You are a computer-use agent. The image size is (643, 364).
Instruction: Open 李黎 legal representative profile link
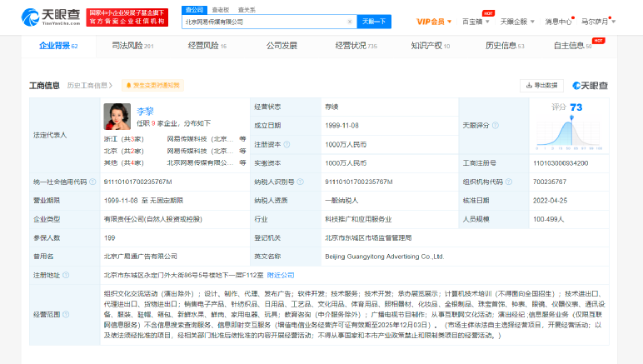pos(145,111)
